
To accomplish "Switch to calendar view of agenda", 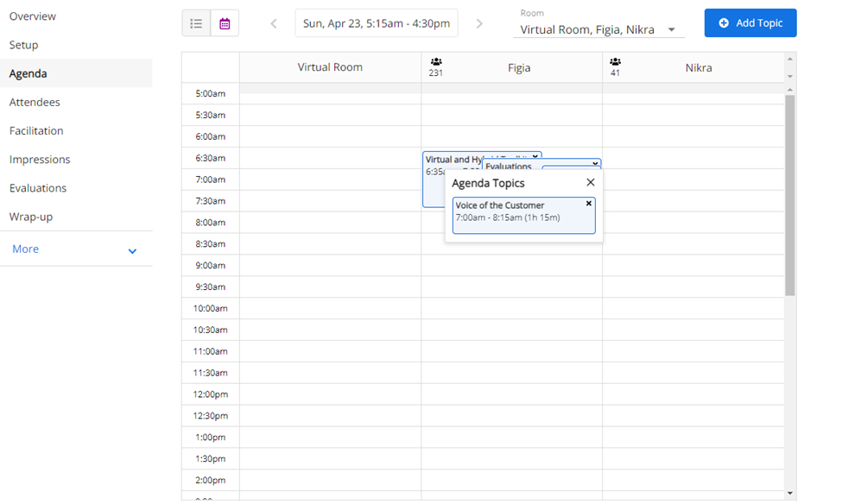I will 225,23.
